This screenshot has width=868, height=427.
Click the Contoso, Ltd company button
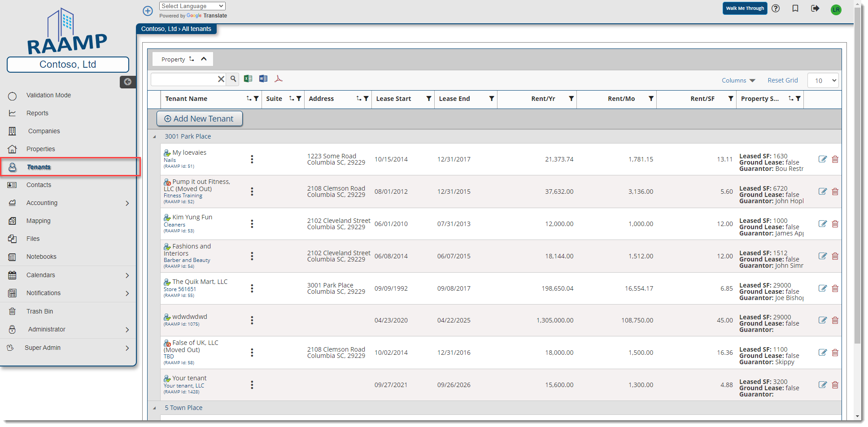68,64
